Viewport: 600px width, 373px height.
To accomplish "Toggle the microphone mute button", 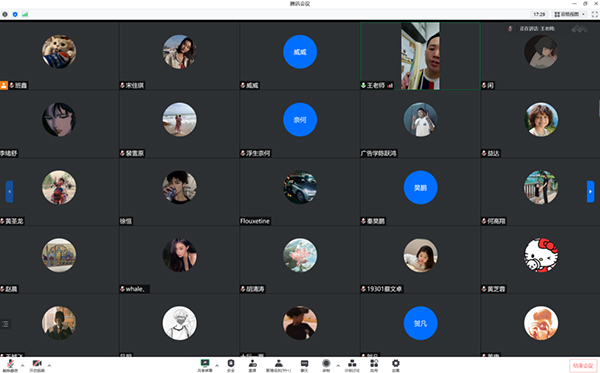I will (10, 365).
